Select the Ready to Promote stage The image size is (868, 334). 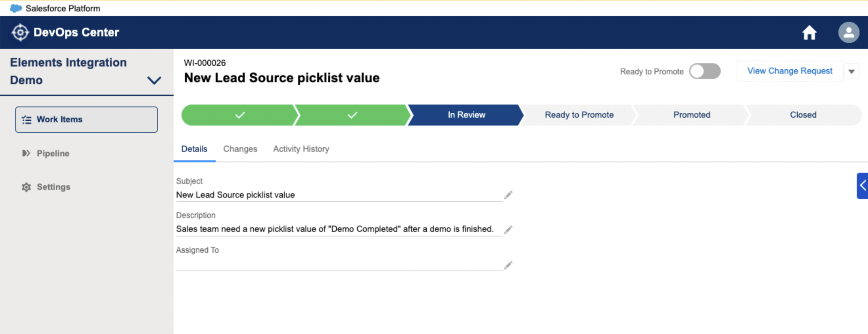(579, 115)
